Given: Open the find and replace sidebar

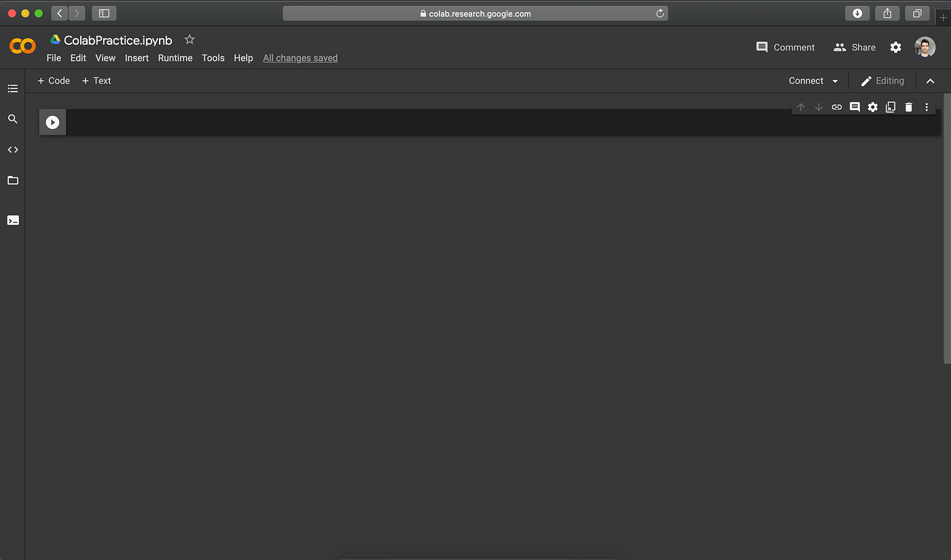Looking at the screenshot, I should point(12,119).
